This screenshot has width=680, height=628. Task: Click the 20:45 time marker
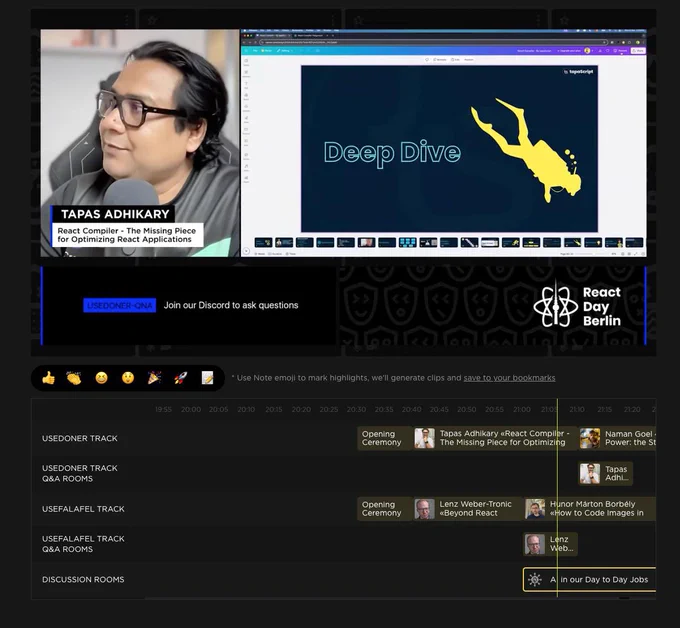(439, 409)
